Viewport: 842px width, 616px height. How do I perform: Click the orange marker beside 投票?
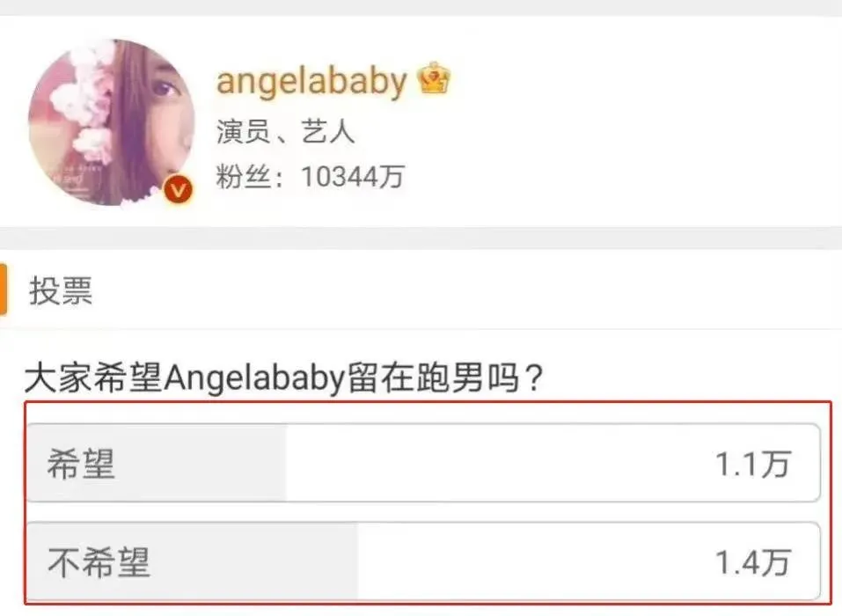(4, 290)
